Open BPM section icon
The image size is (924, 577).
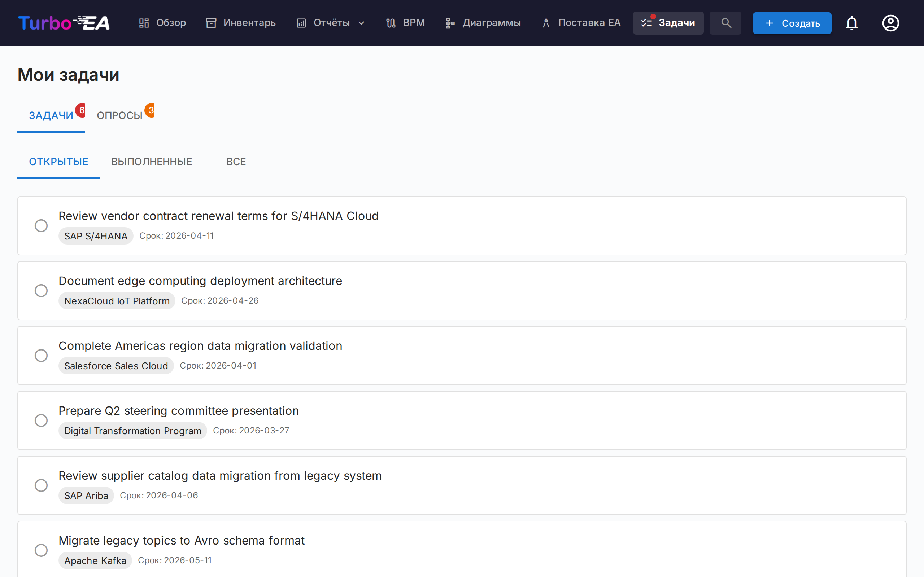tap(391, 23)
